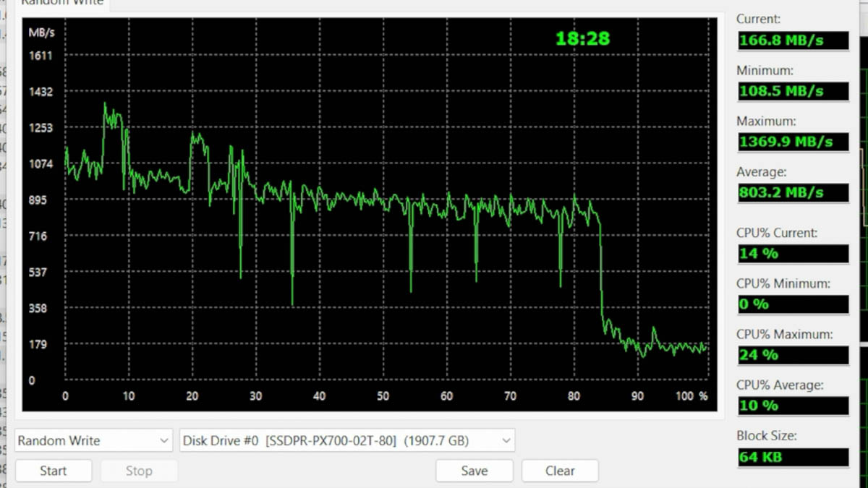Click the 537 y-axis label
This screenshot has width=868, height=488.
coord(38,273)
